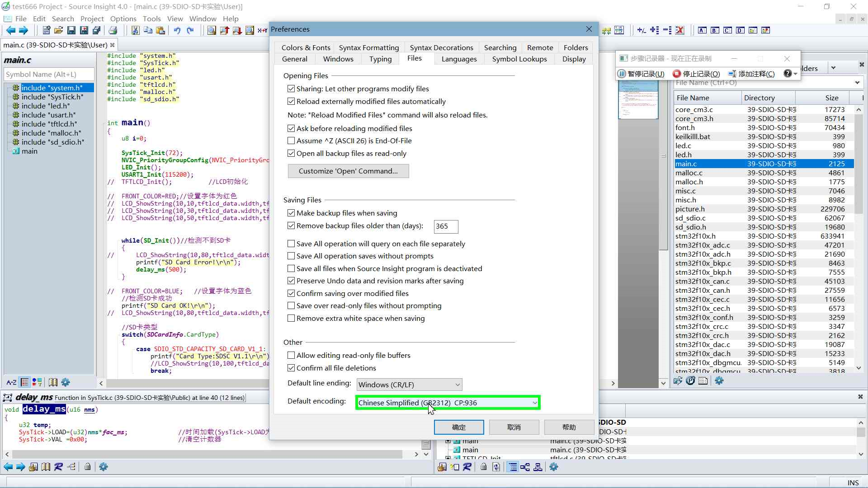Click the Symbol Name search field
Image resolution: width=868 pixels, height=488 pixels.
tap(49, 75)
